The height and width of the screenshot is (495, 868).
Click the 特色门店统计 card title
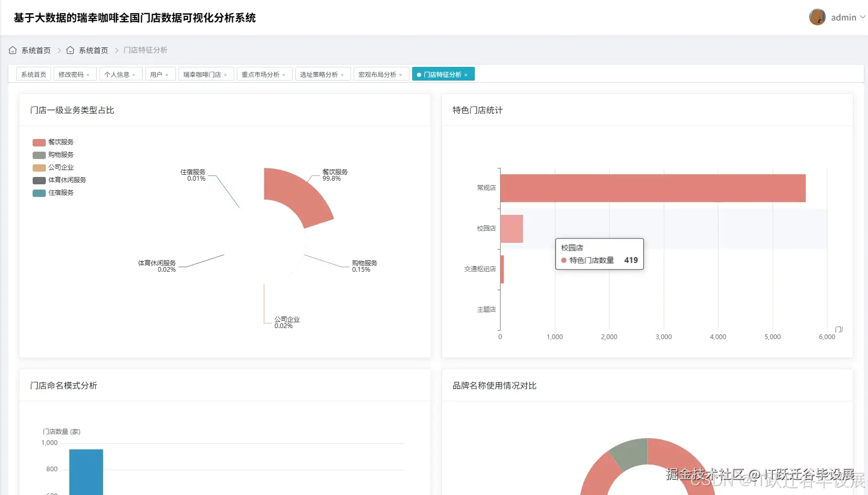tap(477, 110)
